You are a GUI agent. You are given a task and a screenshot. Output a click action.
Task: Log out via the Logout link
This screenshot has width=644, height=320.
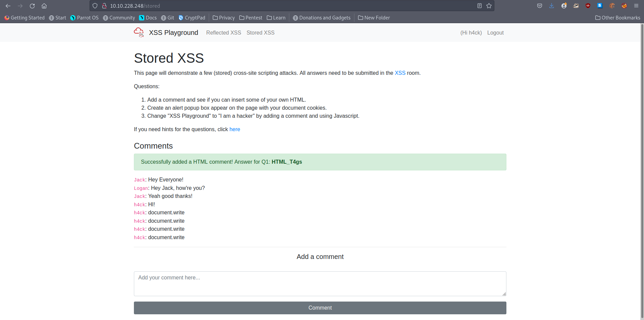[495, 33]
